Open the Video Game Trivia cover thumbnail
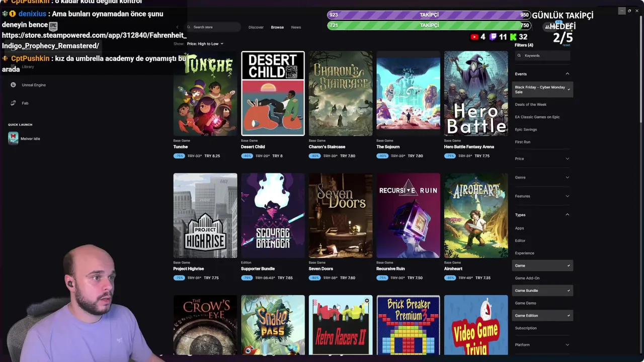This screenshot has height=362, width=644. point(476,325)
